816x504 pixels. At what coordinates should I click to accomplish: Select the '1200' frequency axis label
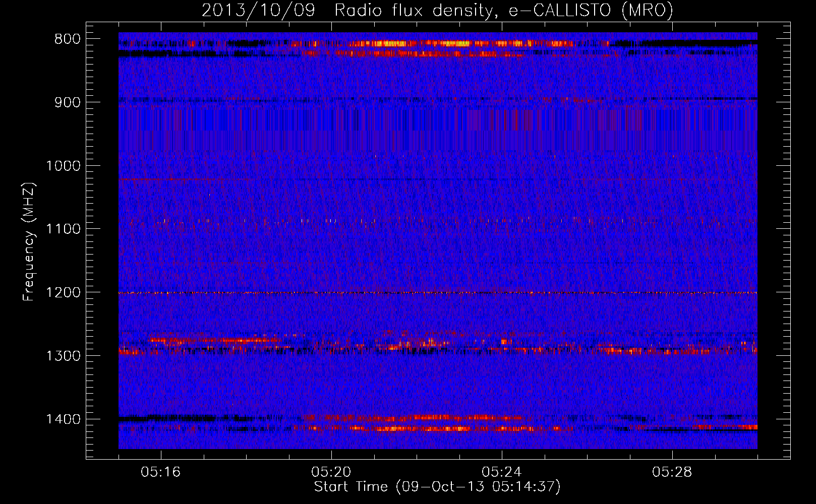(63, 292)
